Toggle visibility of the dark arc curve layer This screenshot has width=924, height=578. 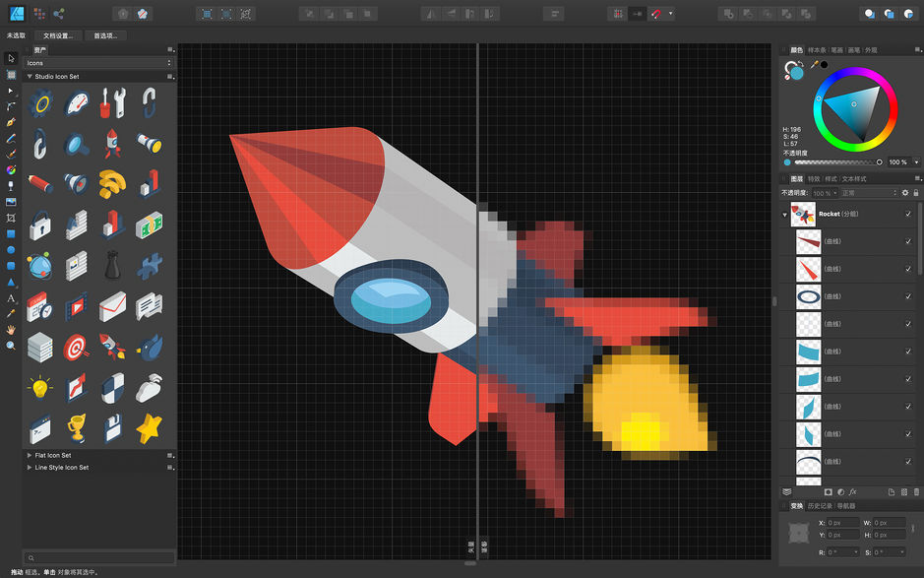pyautogui.click(x=908, y=461)
